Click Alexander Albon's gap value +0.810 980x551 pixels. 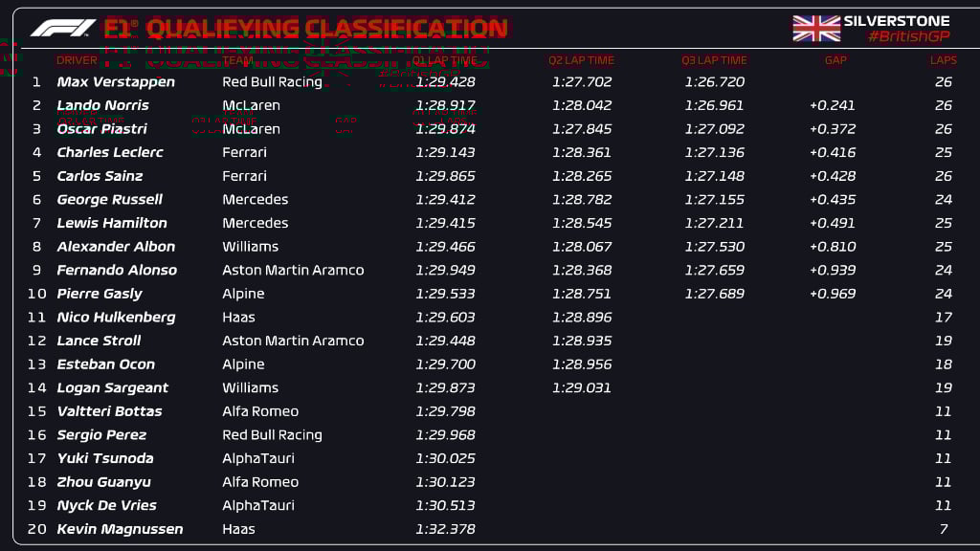pyautogui.click(x=832, y=247)
